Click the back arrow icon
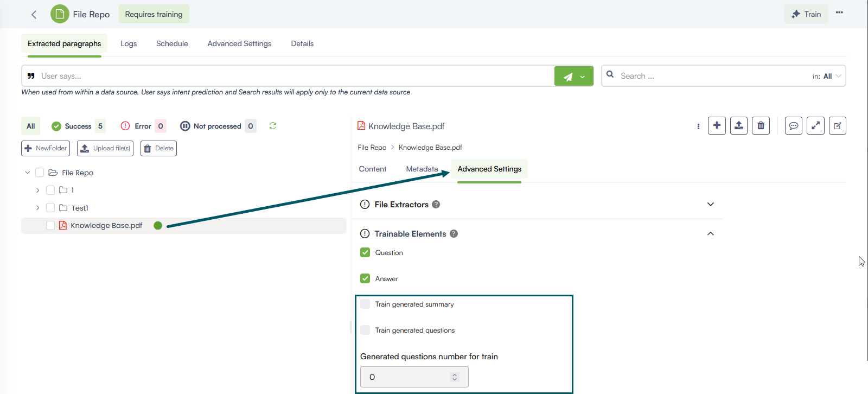This screenshot has width=868, height=394. 34,15
